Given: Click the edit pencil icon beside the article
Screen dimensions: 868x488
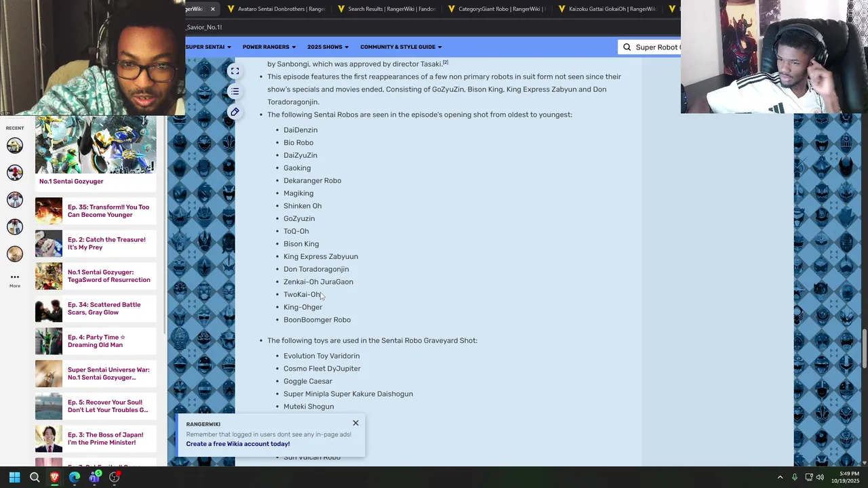Looking at the screenshot, I should click(235, 112).
